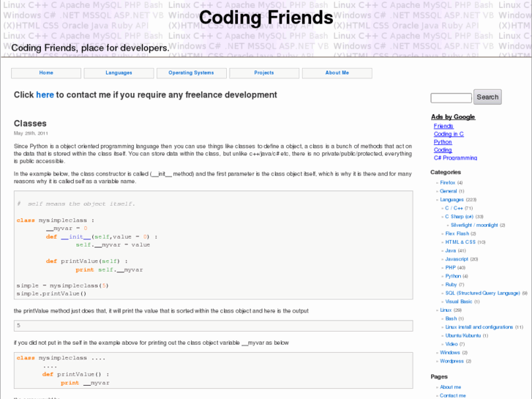Screen dimensions: 532x399
Task: Open the Classes post title
Action: coord(30,124)
